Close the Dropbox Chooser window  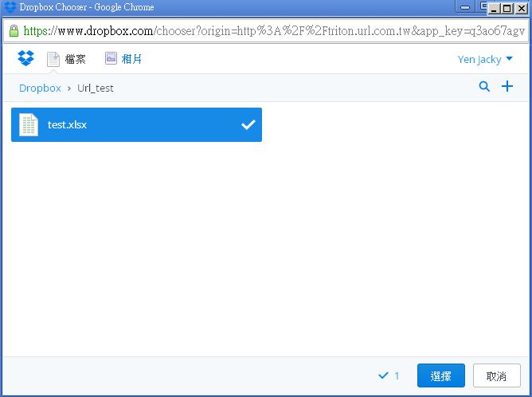[521, 9]
